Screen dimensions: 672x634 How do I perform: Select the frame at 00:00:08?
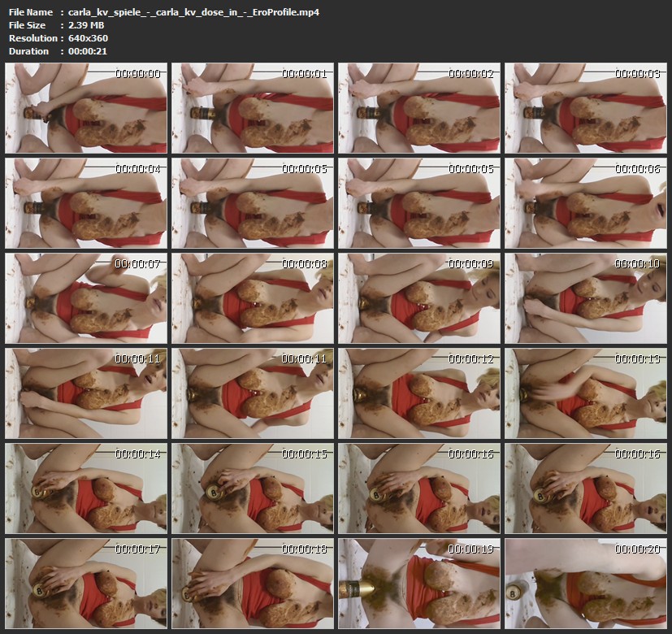(253, 297)
